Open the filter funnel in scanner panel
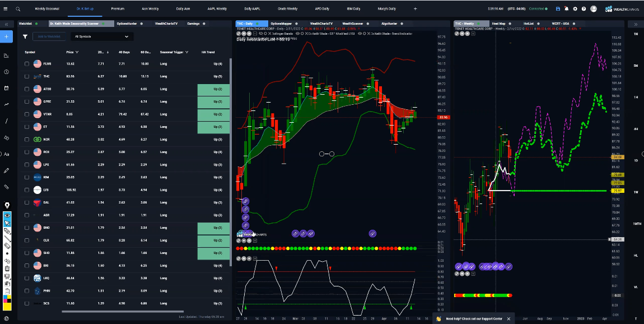Screen dimensions: 644x324 pos(25,36)
